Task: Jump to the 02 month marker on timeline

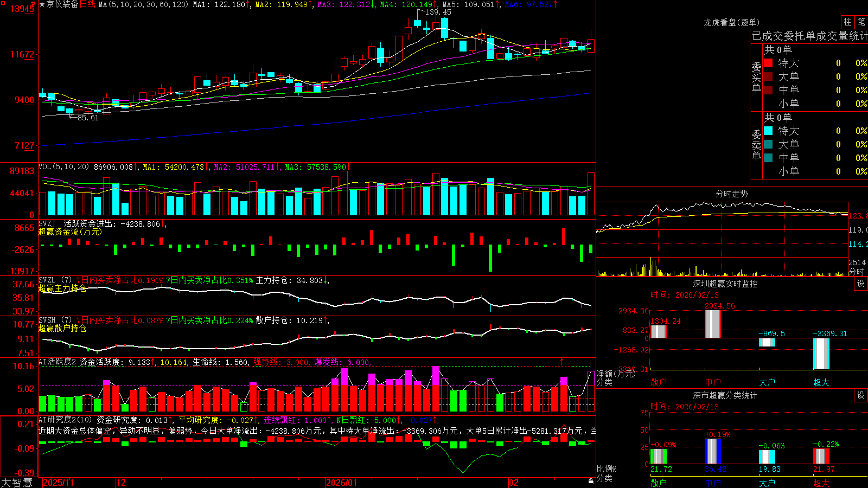Action: coord(514,483)
